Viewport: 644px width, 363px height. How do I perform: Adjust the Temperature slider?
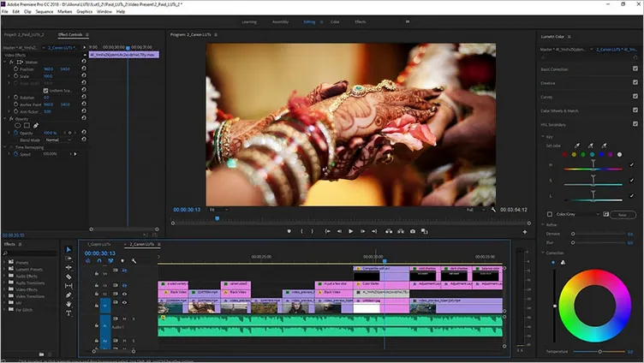click(x=599, y=351)
